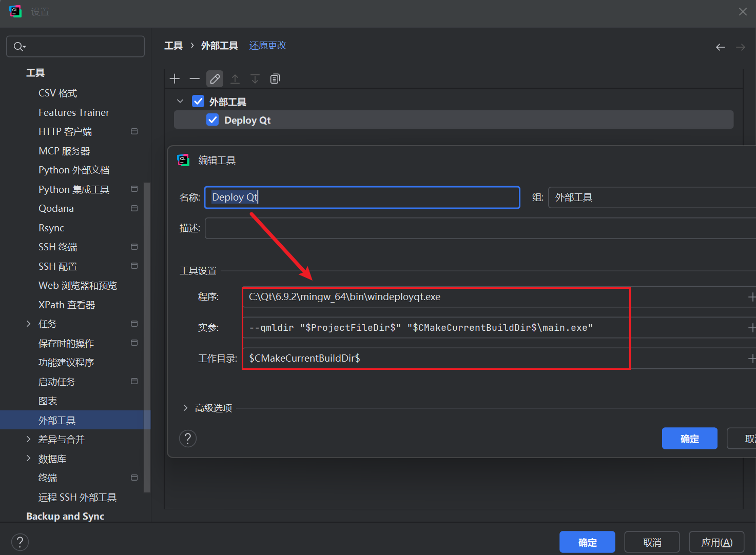Click the CLion logo in the title bar

pos(15,11)
